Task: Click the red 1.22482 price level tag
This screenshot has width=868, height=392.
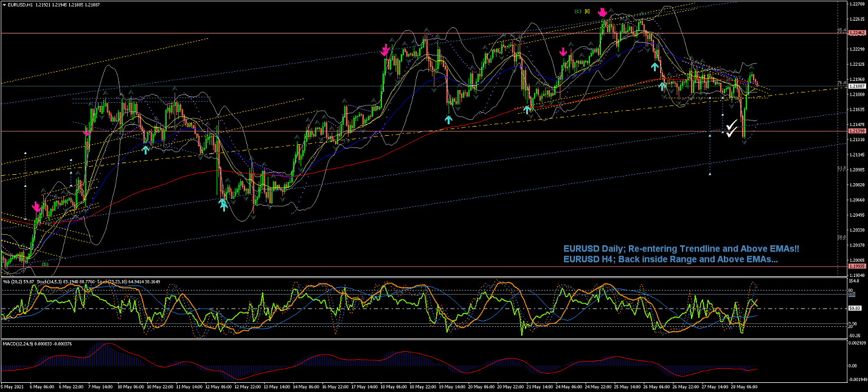Action: (856, 33)
